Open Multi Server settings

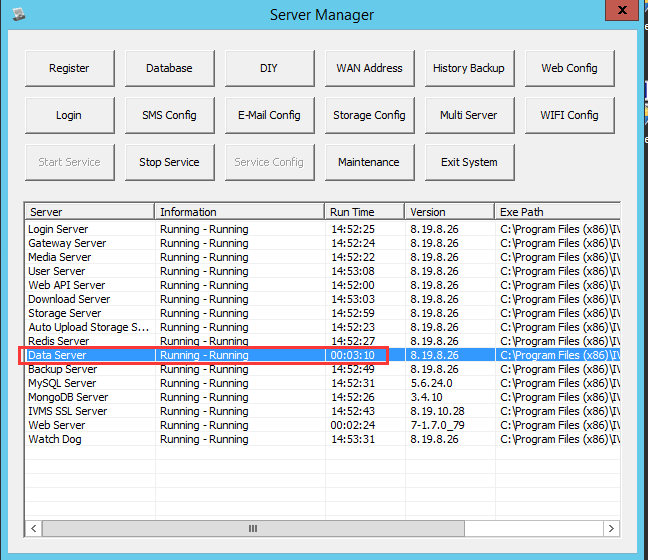pyautogui.click(x=470, y=115)
